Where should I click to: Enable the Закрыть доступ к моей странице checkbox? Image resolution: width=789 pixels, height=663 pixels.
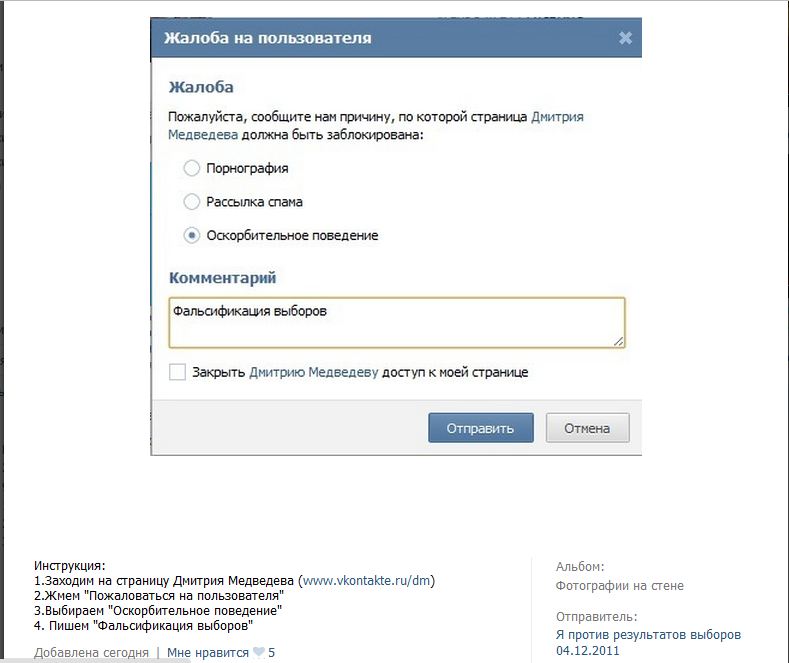coord(177,372)
